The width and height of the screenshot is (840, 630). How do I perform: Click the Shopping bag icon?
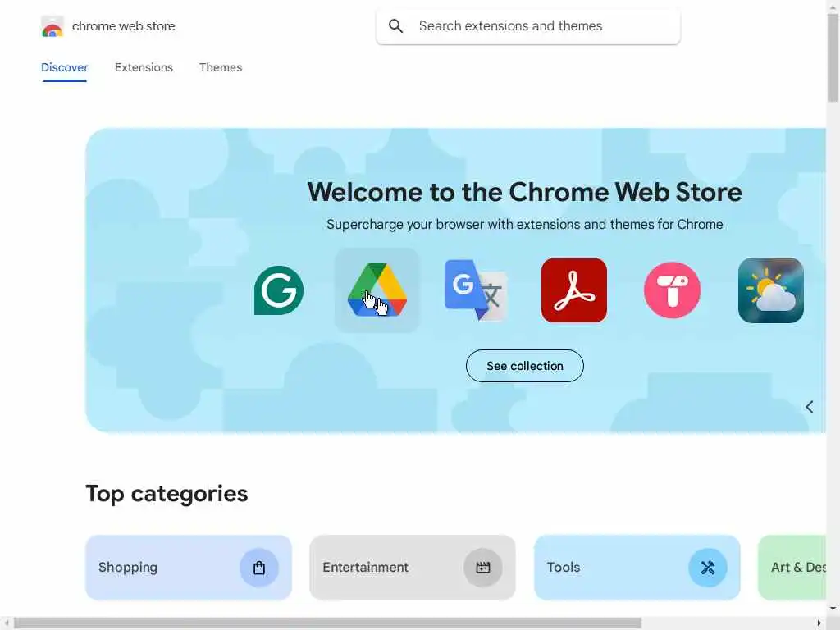[258, 568]
